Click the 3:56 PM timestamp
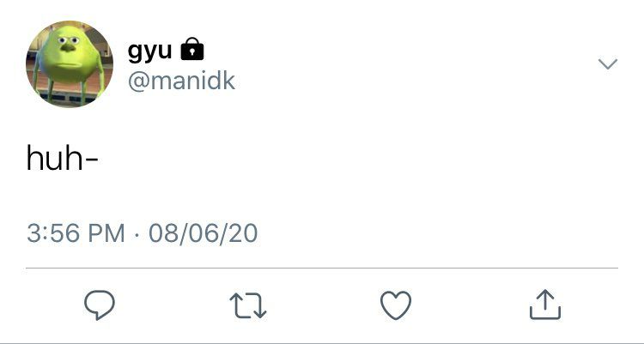The width and height of the screenshot is (644, 344). [76, 233]
